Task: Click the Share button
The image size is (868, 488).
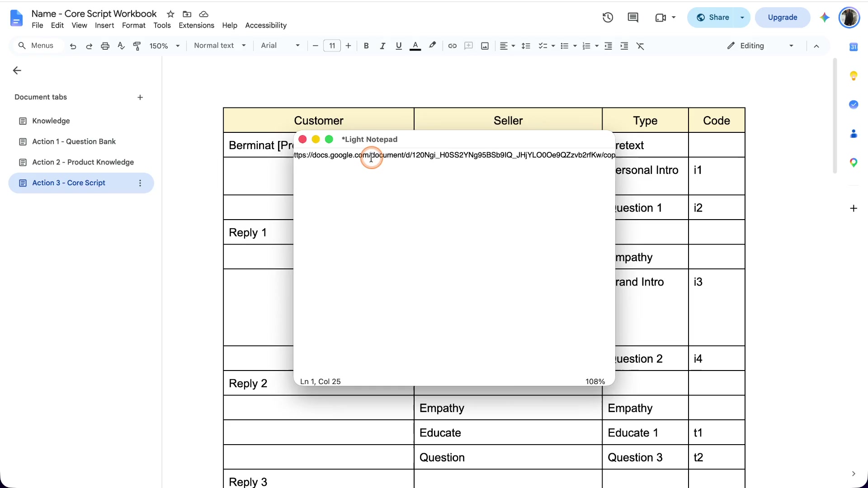Action: tap(713, 18)
